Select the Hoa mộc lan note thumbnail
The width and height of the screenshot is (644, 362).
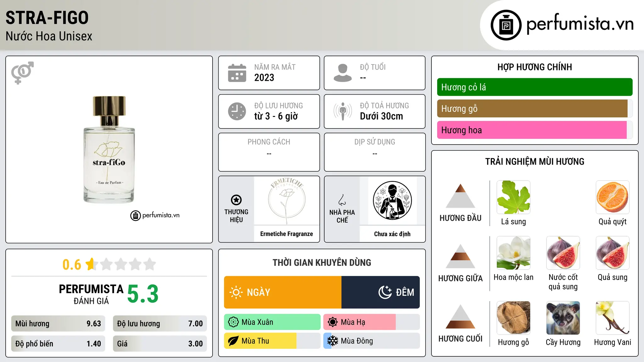coord(514,253)
